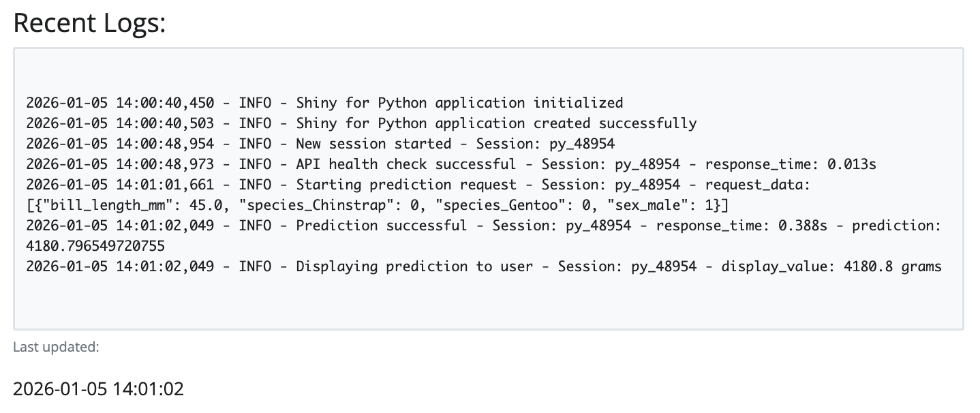Click the "Prediction successful" log text
The width and height of the screenshot is (980, 413).
[x=382, y=226]
